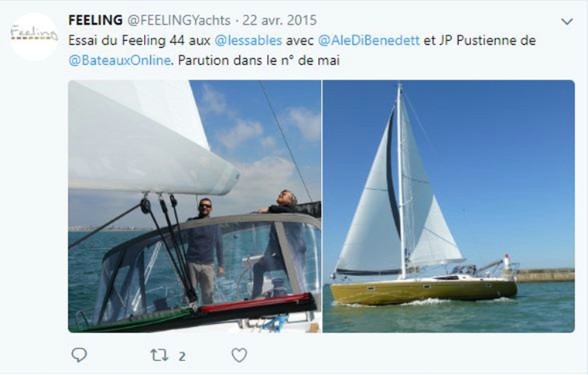Expand tweet options with the chevron arrow
Image resolution: width=588 pixels, height=375 pixels.
tap(566, 22)
